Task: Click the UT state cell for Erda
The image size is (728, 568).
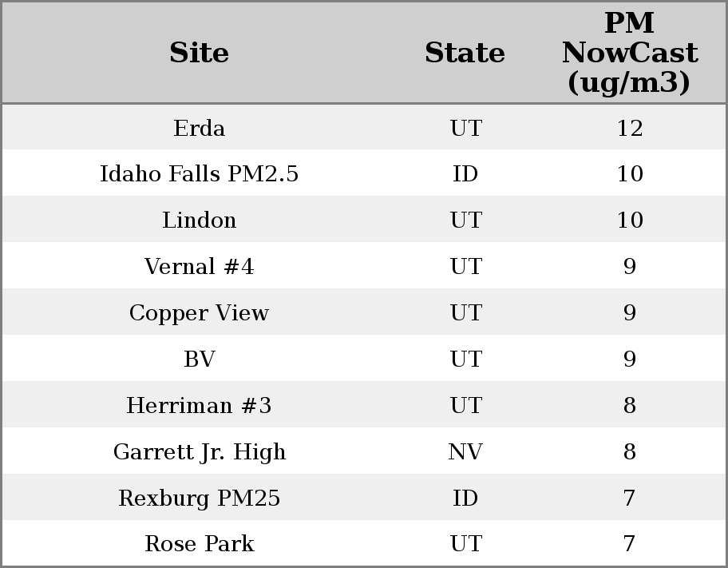Action: tap(465, 128)
